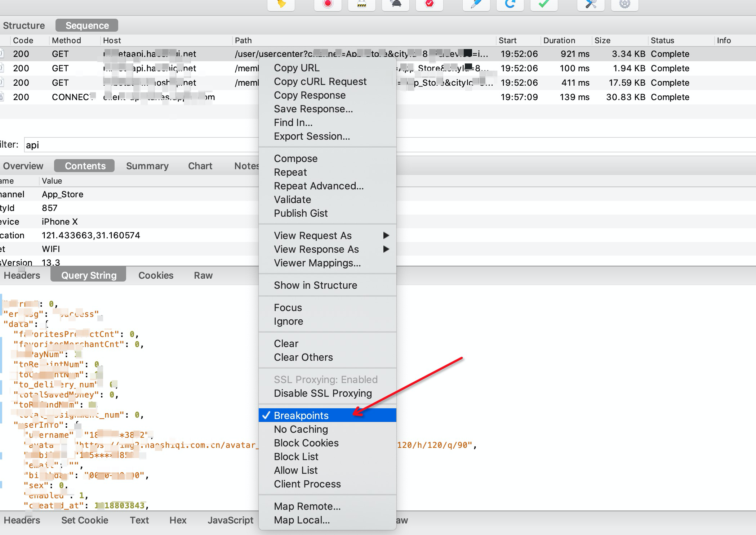Click the blue repeat arrow icon
This screenshot has height=535, width=756.
[x=510, y=4]
